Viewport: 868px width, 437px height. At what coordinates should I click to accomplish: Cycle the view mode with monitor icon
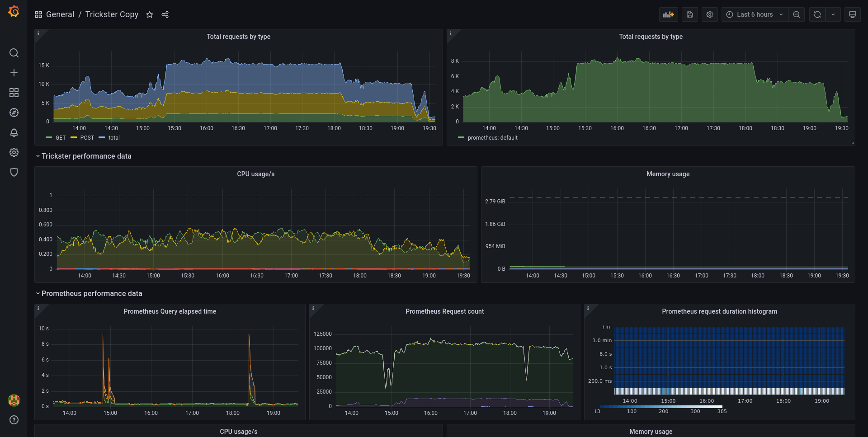click(853, 14)
